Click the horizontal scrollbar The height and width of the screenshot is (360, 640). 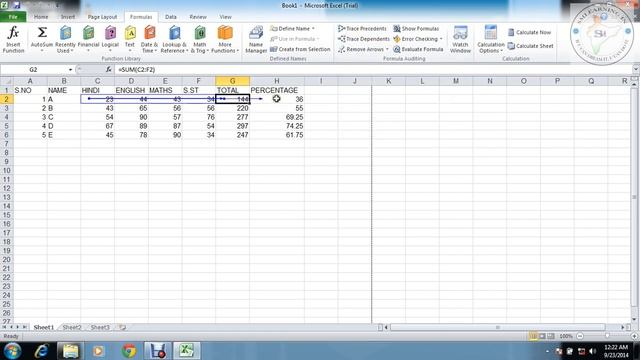pyautogui.click(x=498, y=327)
